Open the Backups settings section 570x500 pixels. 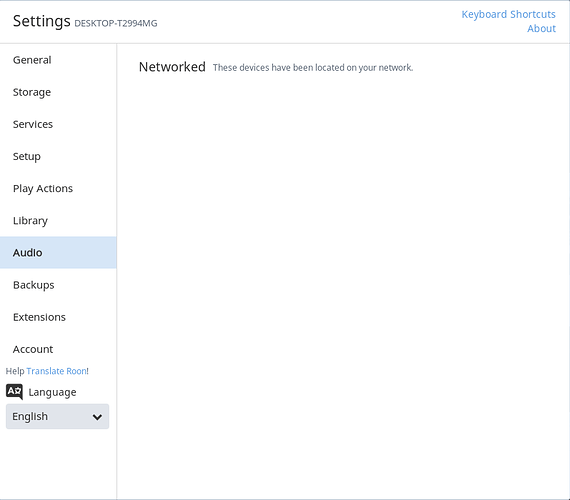coord(58,285)
